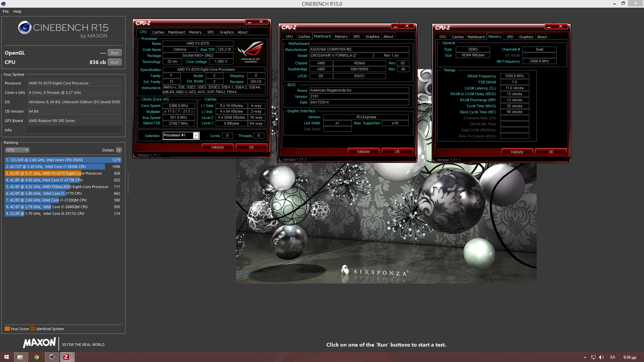Switch to Cinebench taskbar icon
This screenshot has height=362, width=644.
coord(52,357)
